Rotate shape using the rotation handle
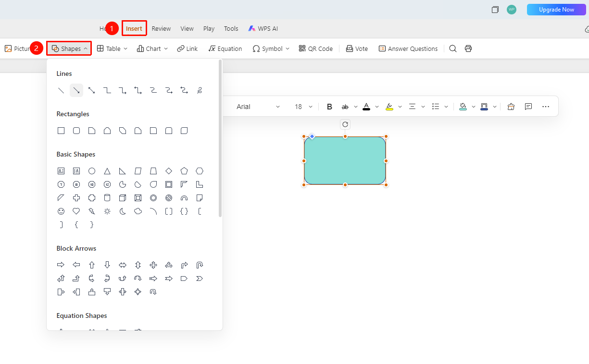 345,124
